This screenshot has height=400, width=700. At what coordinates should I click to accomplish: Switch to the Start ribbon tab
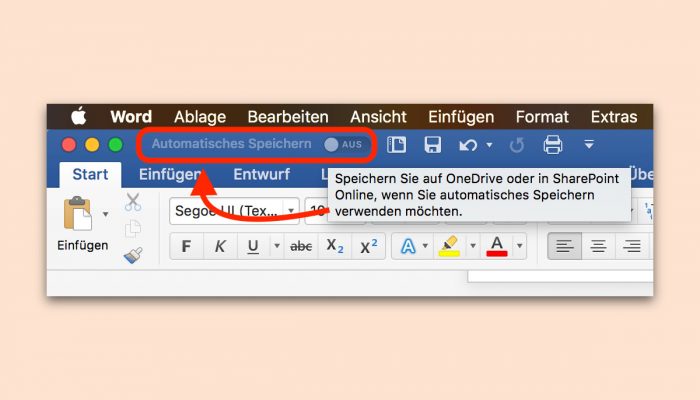coord(90,174)
